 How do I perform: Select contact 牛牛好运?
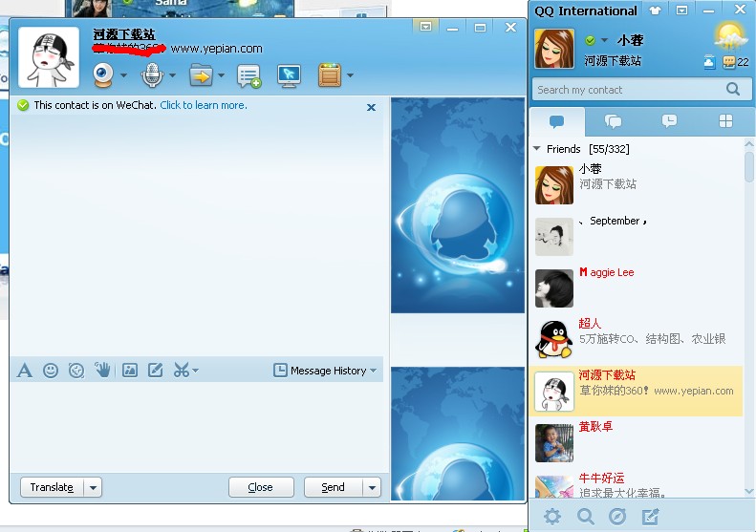click(637, 484)
